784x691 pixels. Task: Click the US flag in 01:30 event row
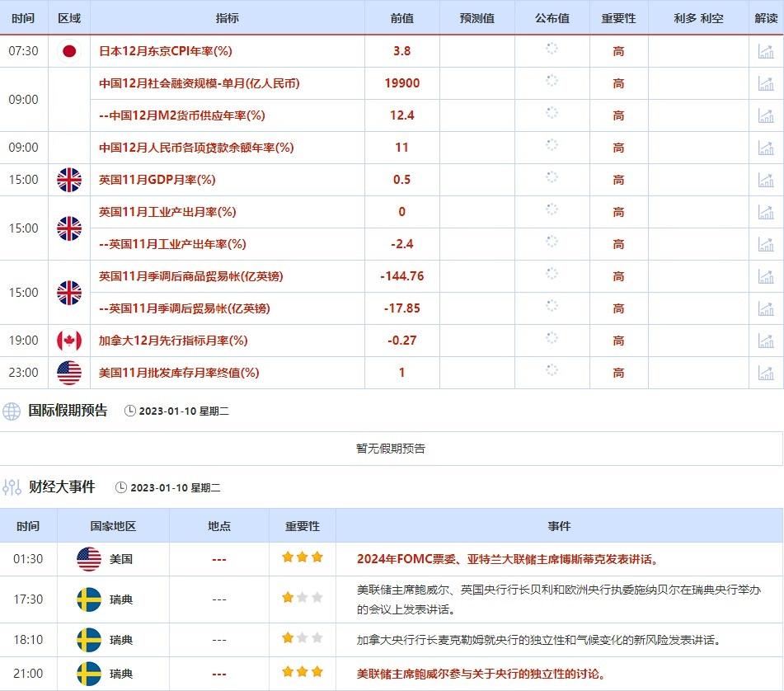click(89, 559)
